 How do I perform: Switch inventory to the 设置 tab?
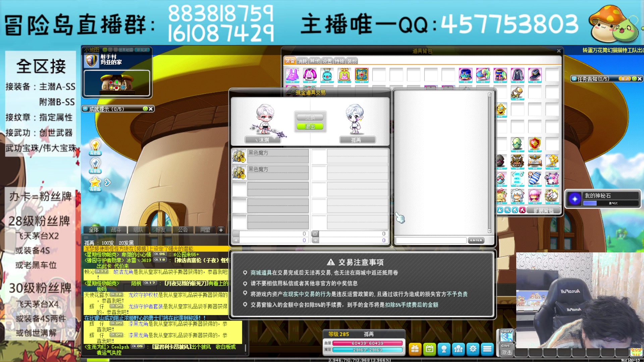327,61
